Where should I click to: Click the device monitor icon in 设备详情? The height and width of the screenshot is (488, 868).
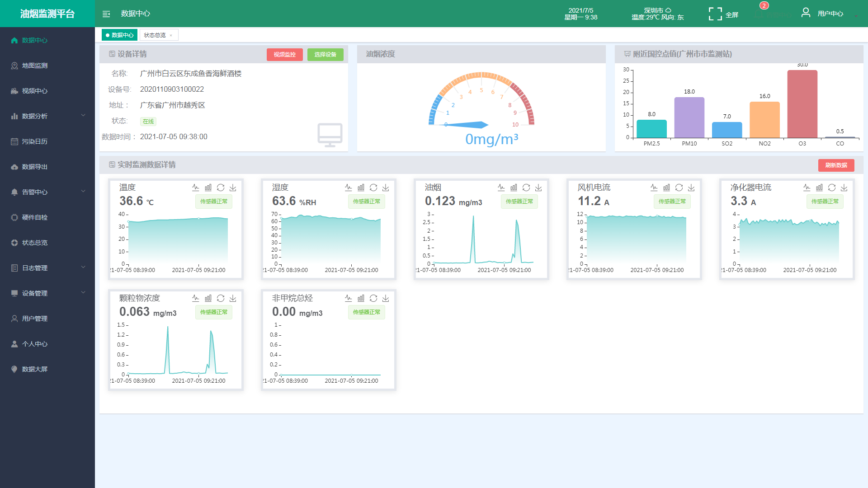click(330, 135)
